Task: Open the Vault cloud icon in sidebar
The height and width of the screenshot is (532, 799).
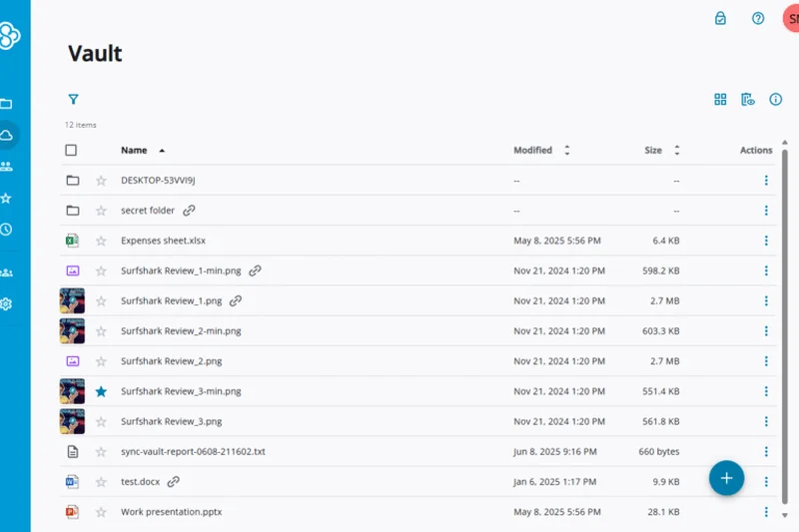Action: pyautogui.click(x=6, y=135)
